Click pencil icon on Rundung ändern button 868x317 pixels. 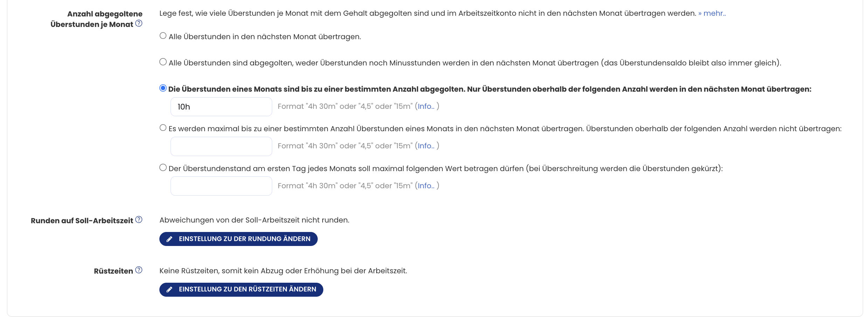coord(169,239)
